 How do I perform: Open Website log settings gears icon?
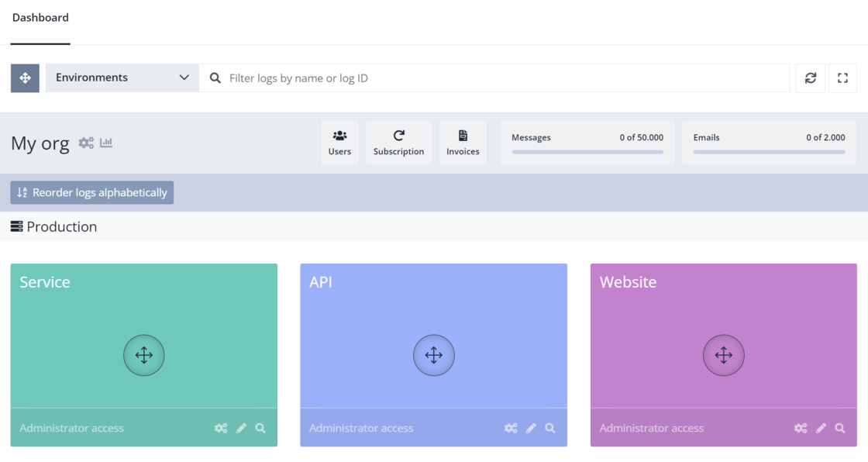pos(801,428)
